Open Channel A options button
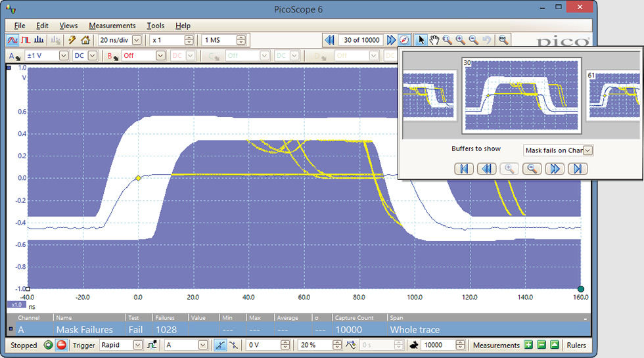Image resolution: width=644 pixels, height=358 pixels. point(14,56)
